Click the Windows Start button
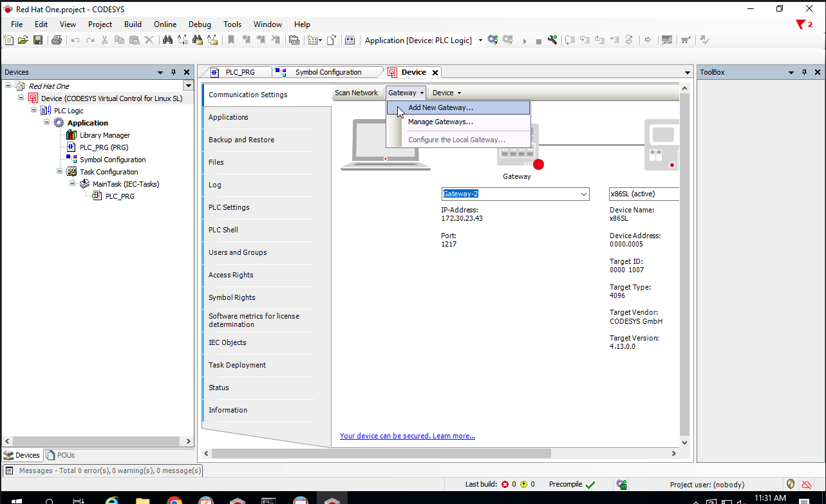 [x=16, y=500]
